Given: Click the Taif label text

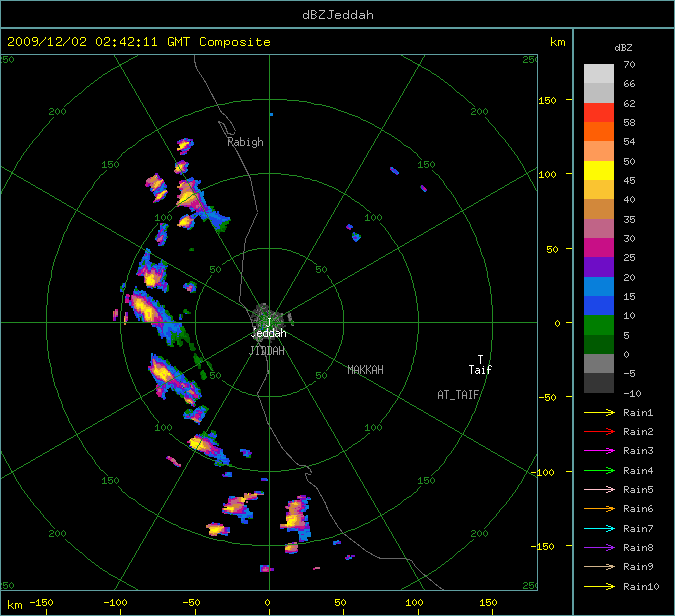Looking at the screenshot, I should coord(480,370).
